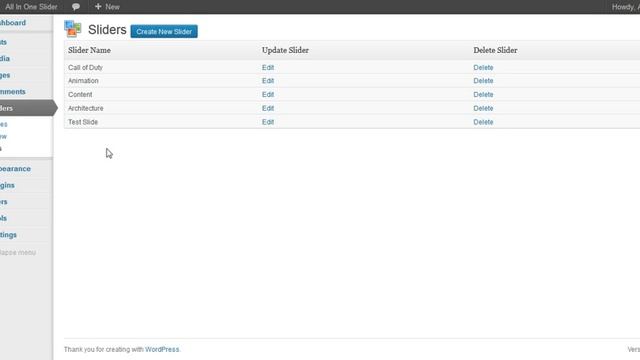The width and height of the screenshot is (640, 360).
Task: Open the Settings sidebar menu
Action: (x=8, y=235)
